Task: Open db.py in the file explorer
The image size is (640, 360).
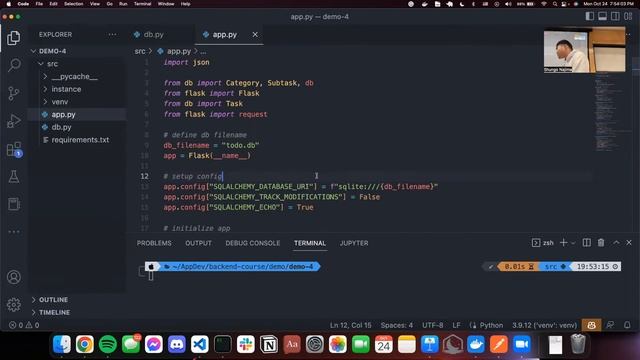Action: [x=61, y=127]
